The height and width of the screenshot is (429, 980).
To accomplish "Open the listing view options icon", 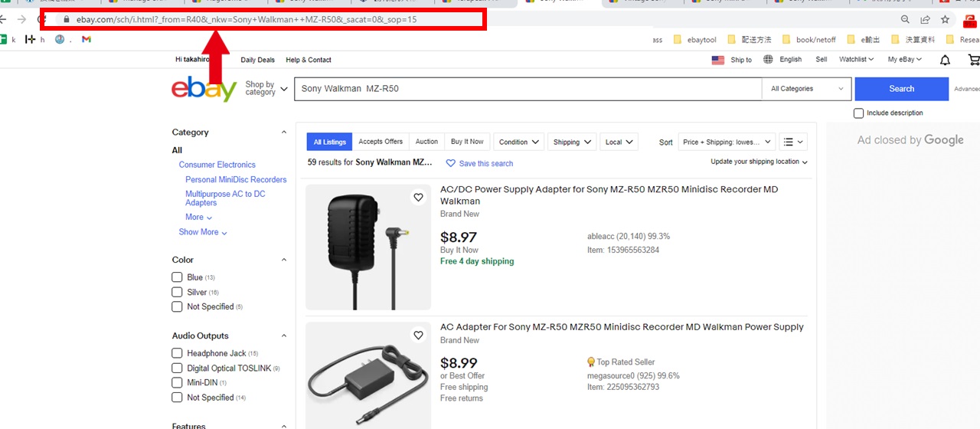I will point(792,142).
